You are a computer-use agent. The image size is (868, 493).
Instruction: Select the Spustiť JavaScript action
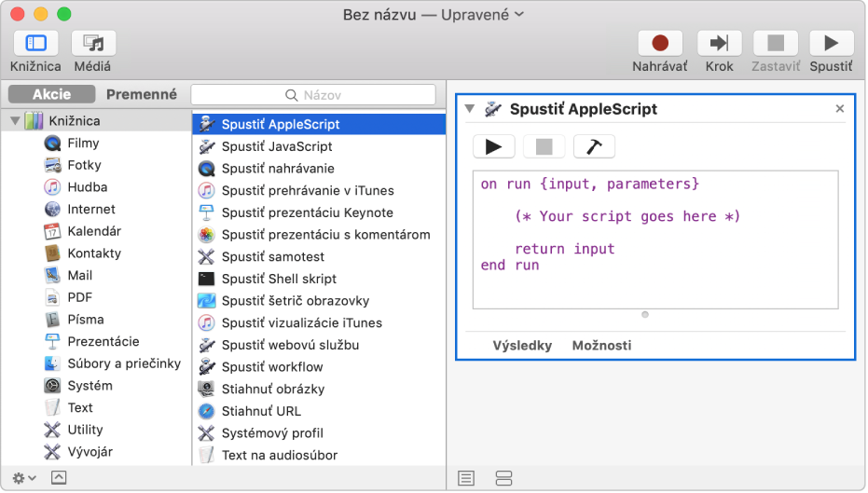[x=319, y=146]
